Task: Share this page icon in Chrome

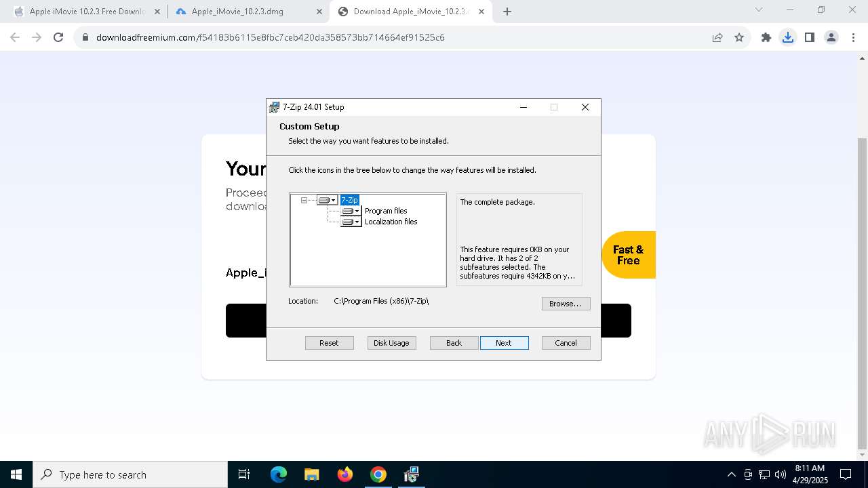Action: (717, 37)
